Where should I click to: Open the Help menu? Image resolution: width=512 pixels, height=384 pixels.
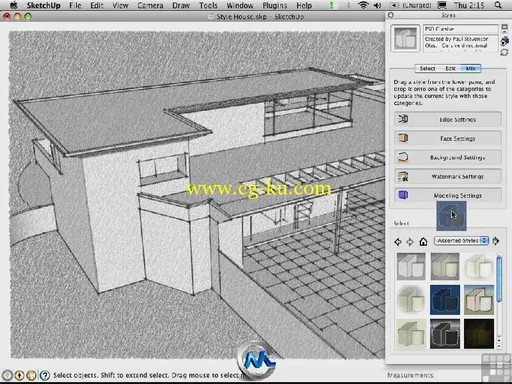pyautogui.click(x=304, y=5)
